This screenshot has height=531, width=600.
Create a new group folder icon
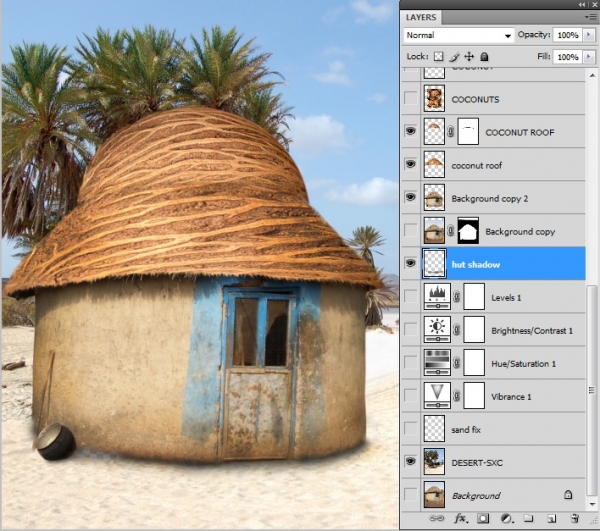[529, 518]
